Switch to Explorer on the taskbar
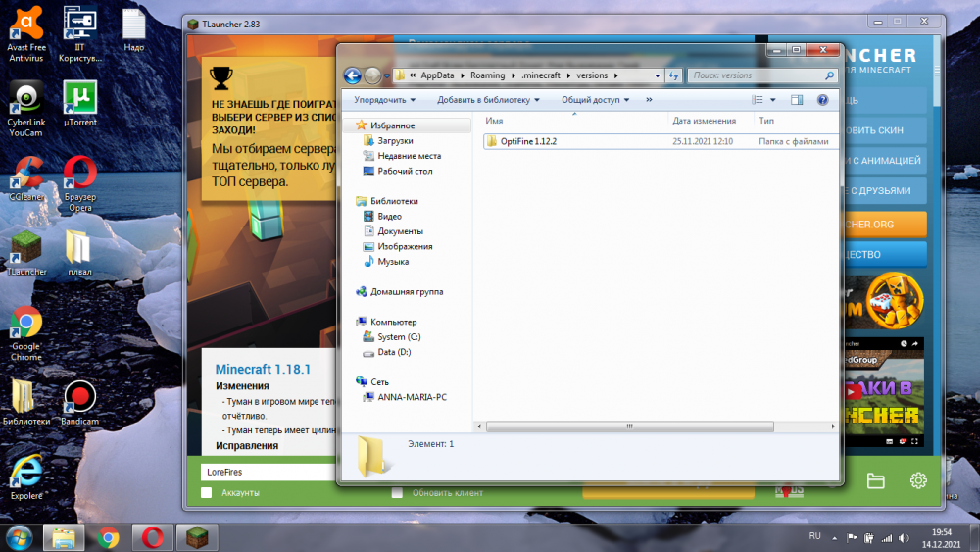The image size is (980, 552). tap(64, 537)
